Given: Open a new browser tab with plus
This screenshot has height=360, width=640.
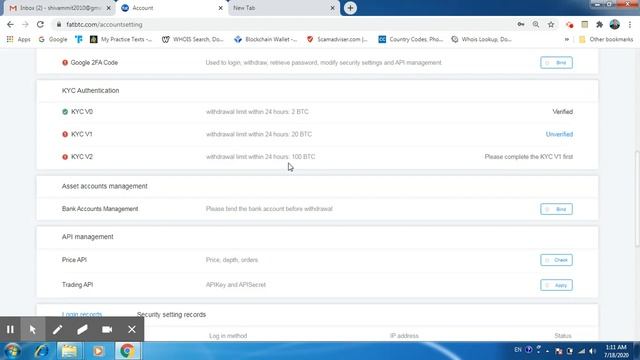Looking at the screenshot, I should 350,8.
